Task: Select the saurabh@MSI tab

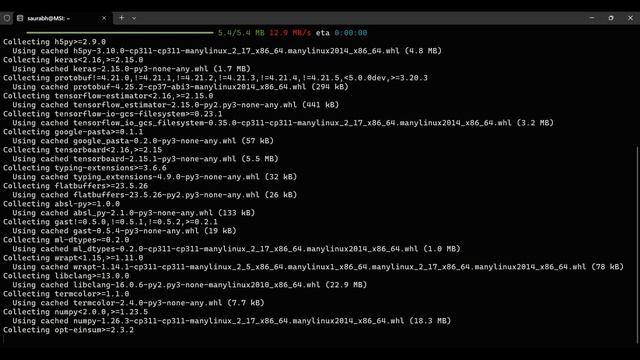Action: click(62, 18)
